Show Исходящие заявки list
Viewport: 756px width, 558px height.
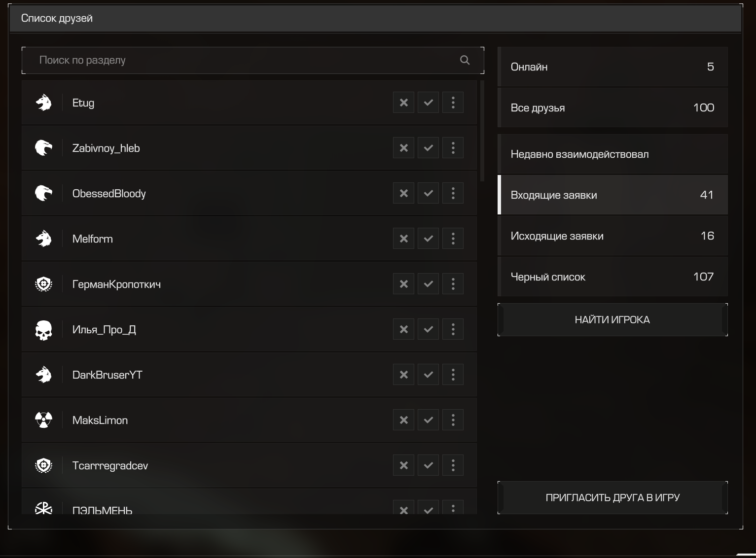pyautogui.click(x=612, y=236)
